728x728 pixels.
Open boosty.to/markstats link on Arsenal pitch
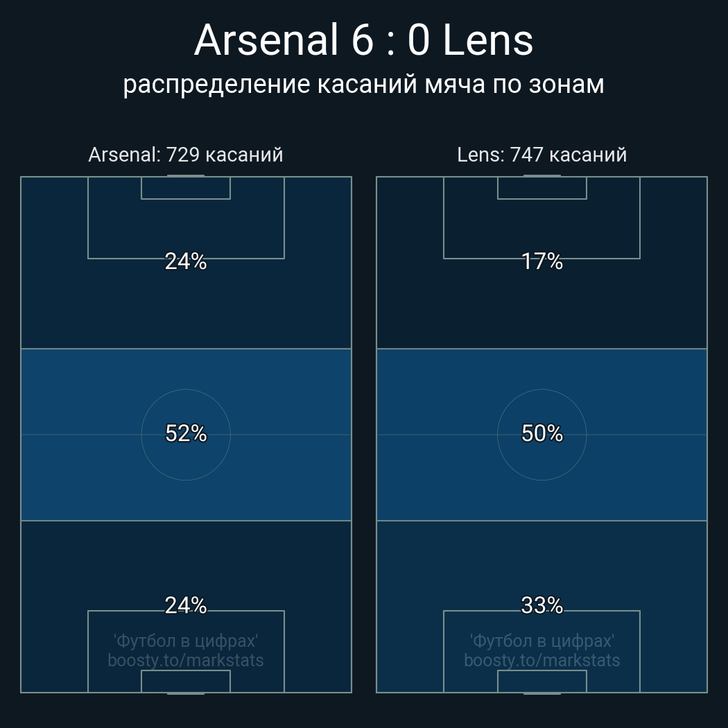click(x=186, y=660)
